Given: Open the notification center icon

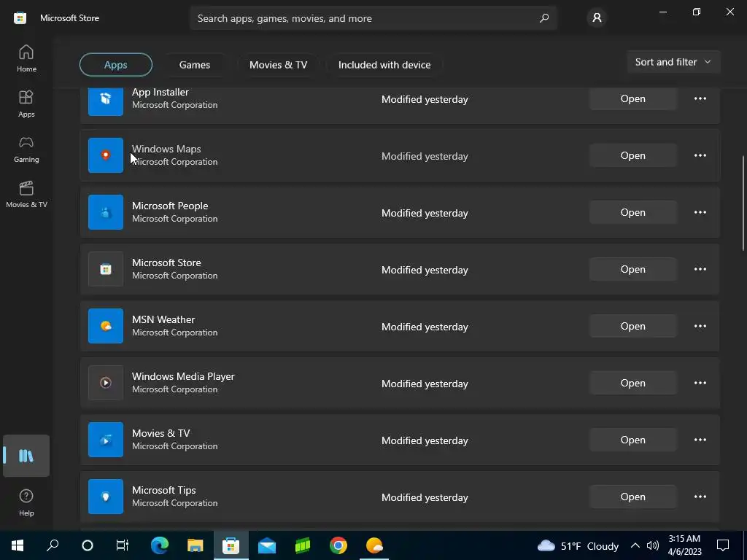Looking at the screenshot, I should point(723,545).
